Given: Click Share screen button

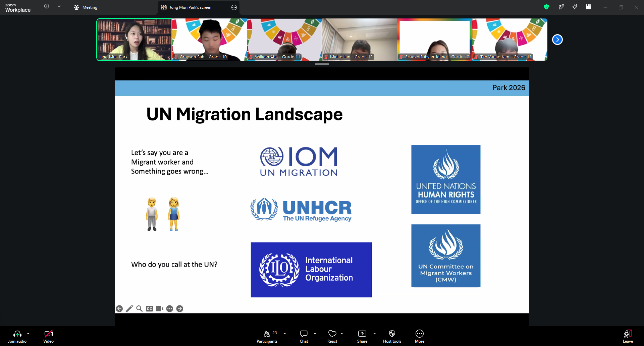Looking at the screenshot, I should (362, 337).
